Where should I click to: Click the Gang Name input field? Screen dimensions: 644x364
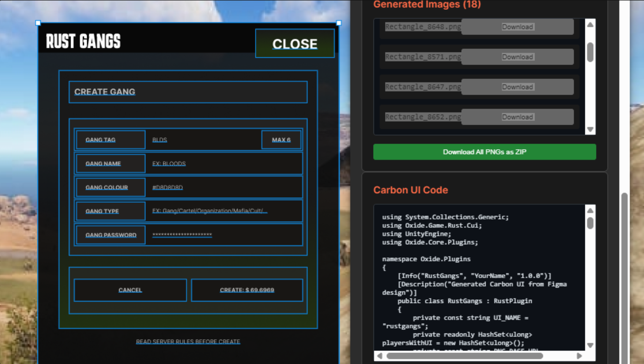point(224,164)
